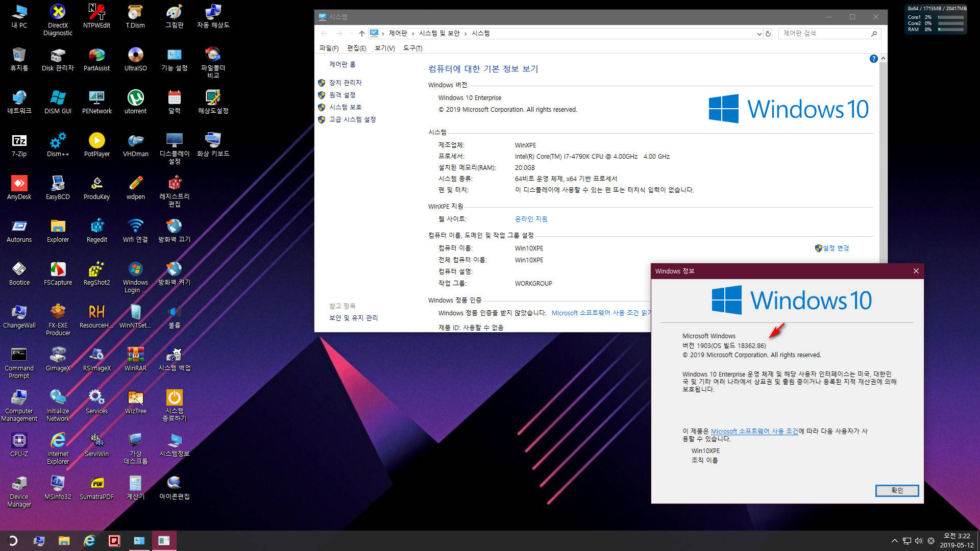Launch ServiWin shortcut
The image size is (980, 551).
[96, 445]
